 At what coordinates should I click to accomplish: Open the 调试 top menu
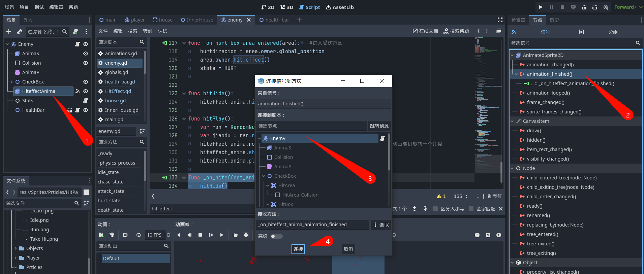click(x=39, y=7)
